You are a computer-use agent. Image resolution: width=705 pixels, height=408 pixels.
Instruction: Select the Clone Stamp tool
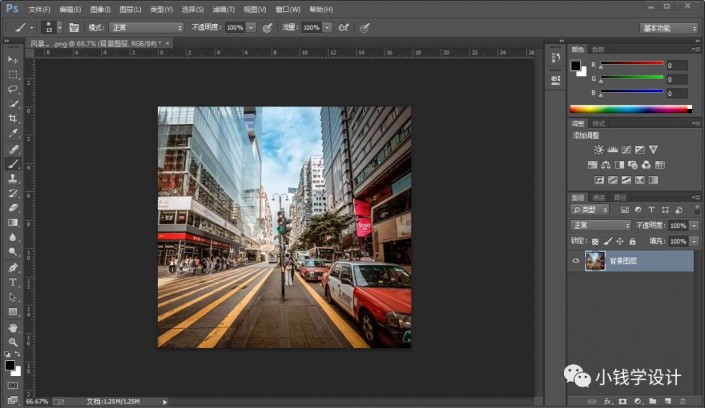click(13, 179)
